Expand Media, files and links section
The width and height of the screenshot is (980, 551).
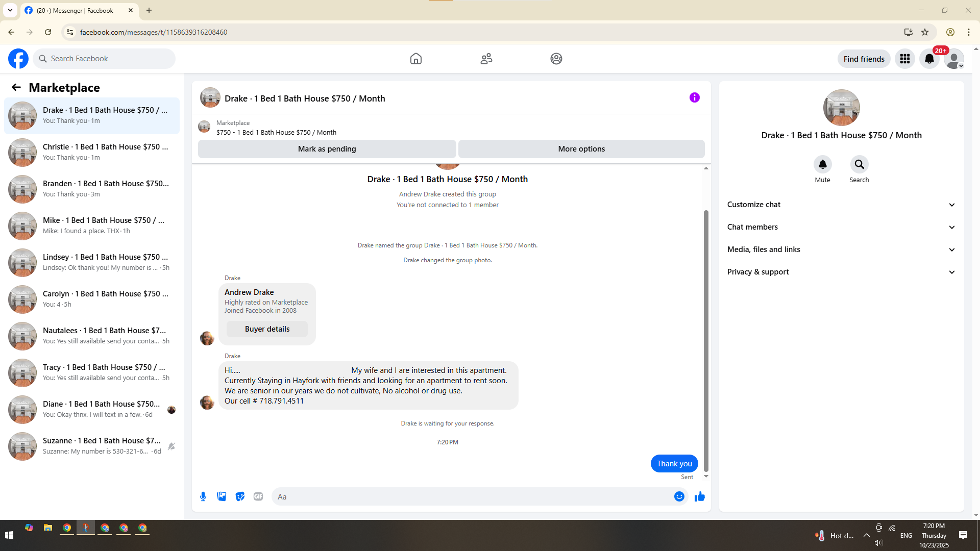pyautogui.click(x=841, y=249)
